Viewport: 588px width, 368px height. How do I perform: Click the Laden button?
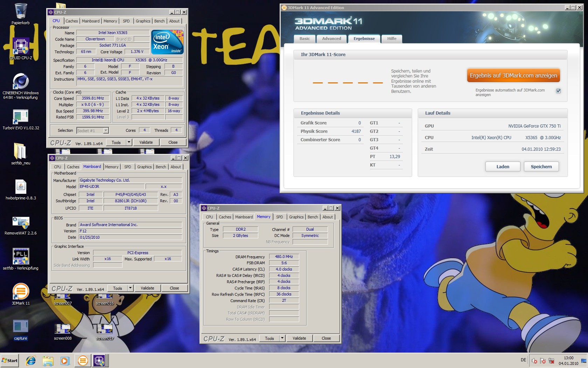(503, 166)
